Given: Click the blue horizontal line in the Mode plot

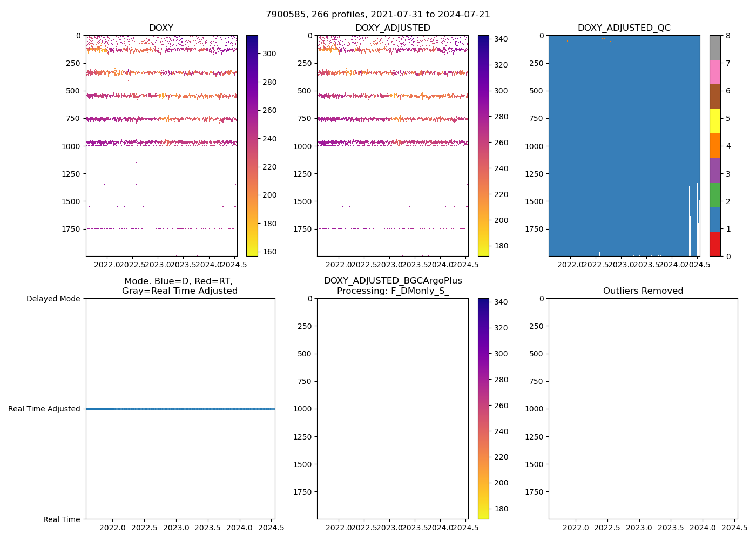Looking at the screenshot, I should tap(180, 409).
